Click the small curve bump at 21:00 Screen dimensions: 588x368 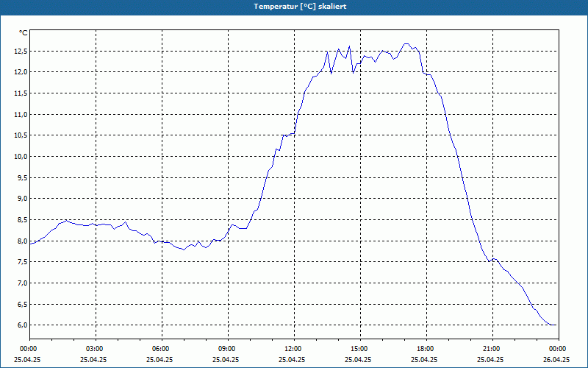click(x=494, y=259)
